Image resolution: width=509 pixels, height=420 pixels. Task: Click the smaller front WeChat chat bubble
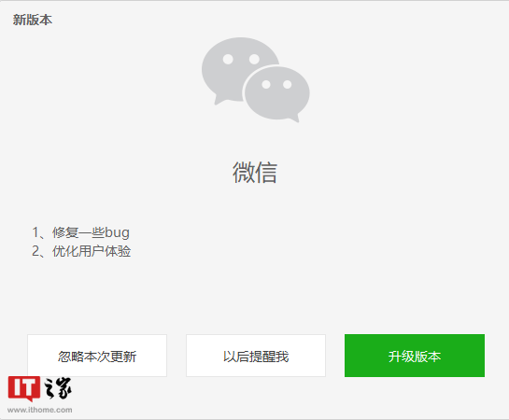click(276, 93)
